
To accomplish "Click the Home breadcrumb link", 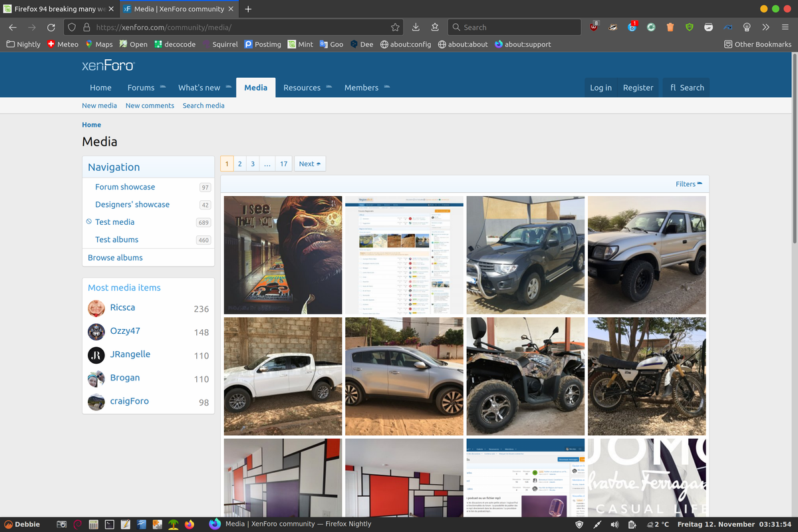I will (x=92, y=125).
